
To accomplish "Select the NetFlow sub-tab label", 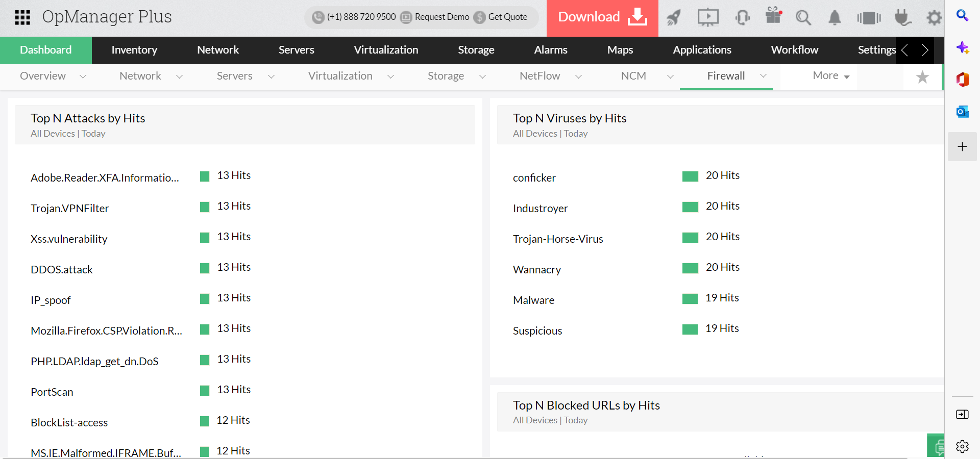I will pos(540,76).
